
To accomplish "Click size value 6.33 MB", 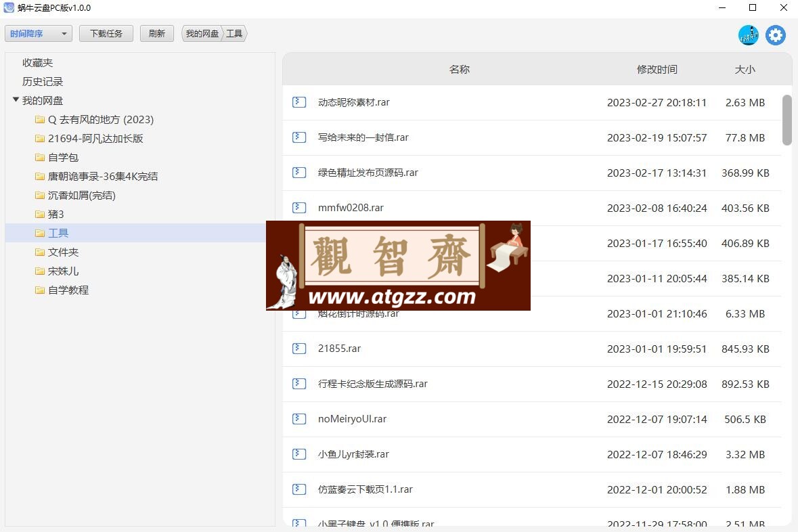I will (x=745, y=313).
